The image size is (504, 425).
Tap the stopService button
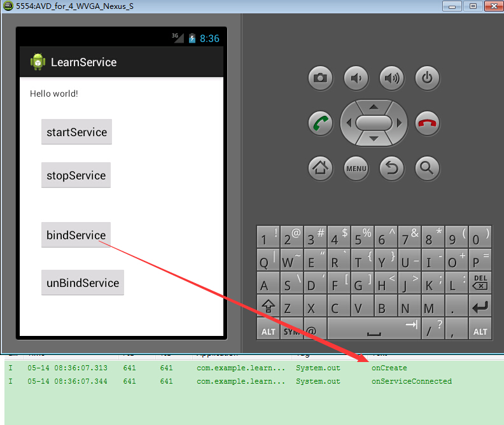point(76,175)
